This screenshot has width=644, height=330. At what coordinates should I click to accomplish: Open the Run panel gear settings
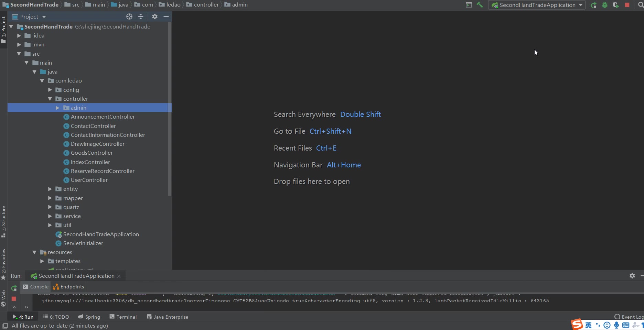tap(632, 276)
